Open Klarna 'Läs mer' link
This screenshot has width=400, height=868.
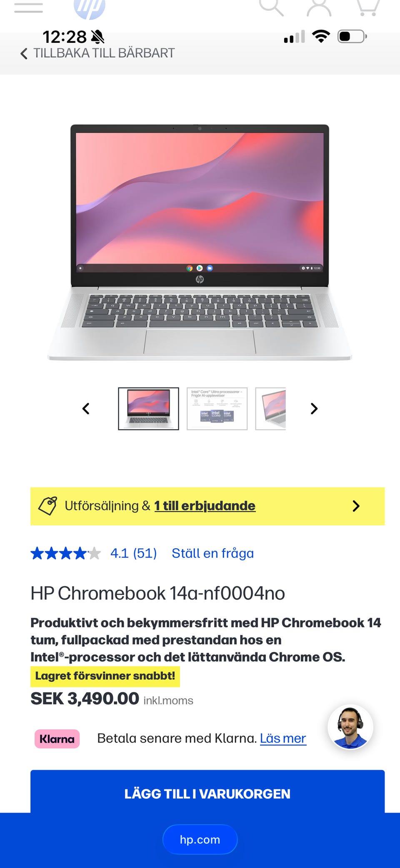click(283, 739)
